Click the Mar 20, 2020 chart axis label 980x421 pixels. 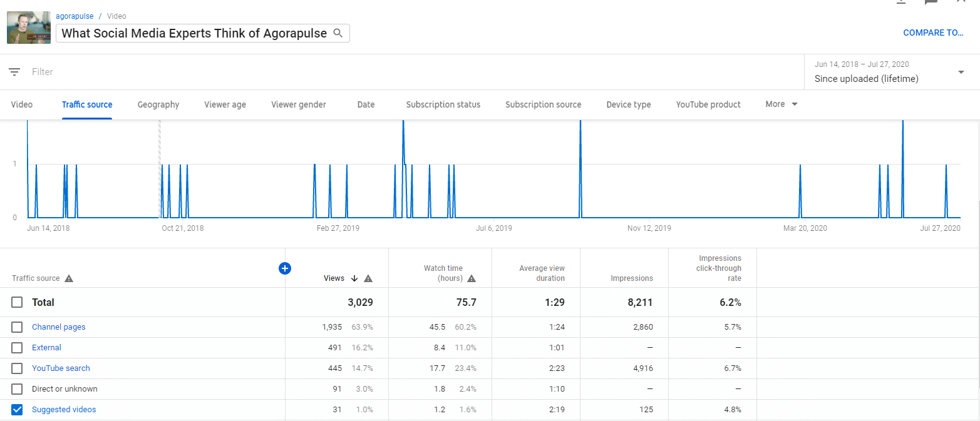coord(805,228)
